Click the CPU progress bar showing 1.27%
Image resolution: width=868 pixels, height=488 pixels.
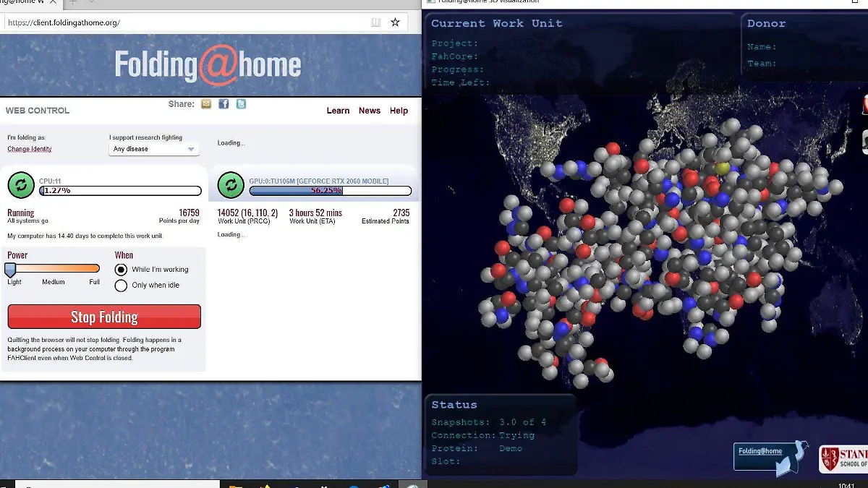click(120, 191)
